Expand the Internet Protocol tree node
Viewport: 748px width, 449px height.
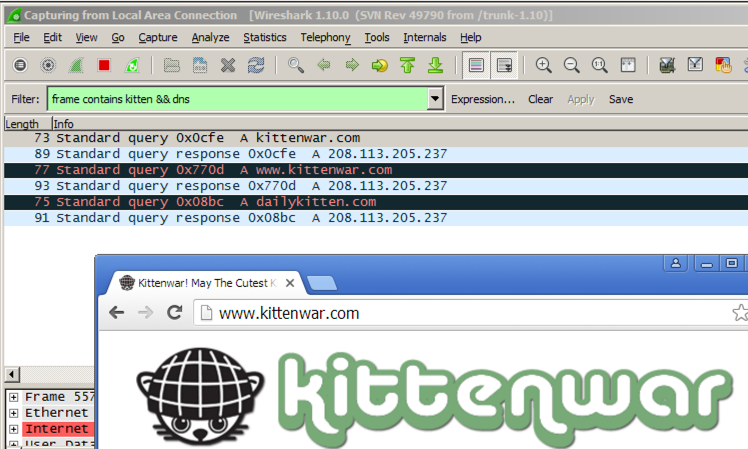click(x=13, y=429)
